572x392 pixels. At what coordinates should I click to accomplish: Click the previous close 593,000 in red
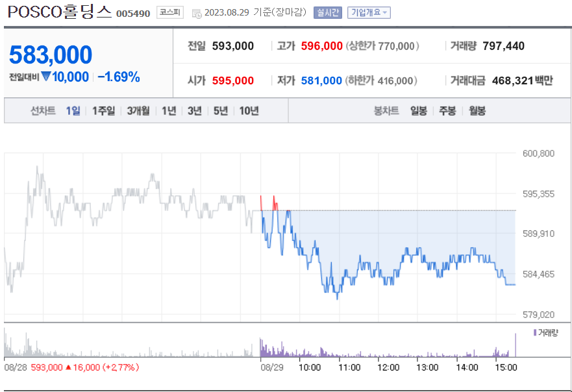click(47, 367)
